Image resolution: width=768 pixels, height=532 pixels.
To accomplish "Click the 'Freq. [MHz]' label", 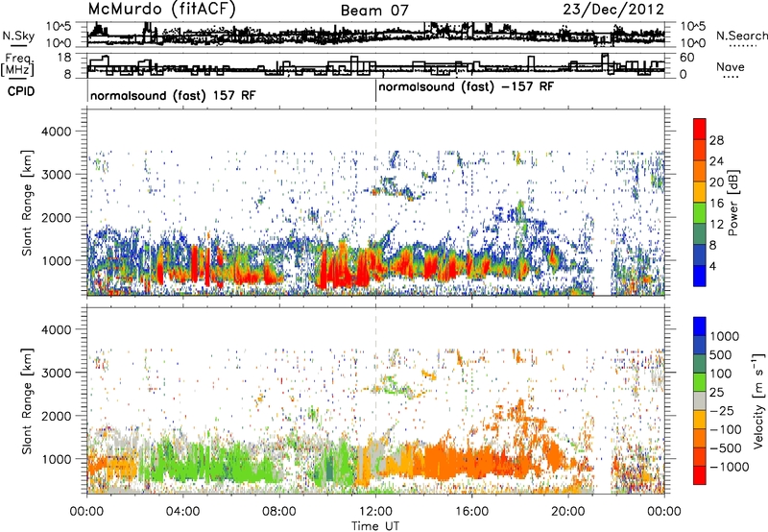I will [17, 64].
